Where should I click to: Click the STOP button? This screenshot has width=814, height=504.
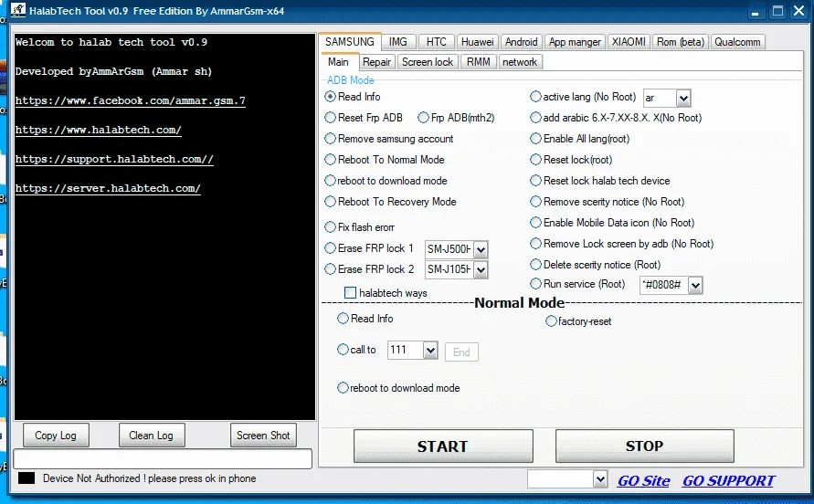(644, 446)
